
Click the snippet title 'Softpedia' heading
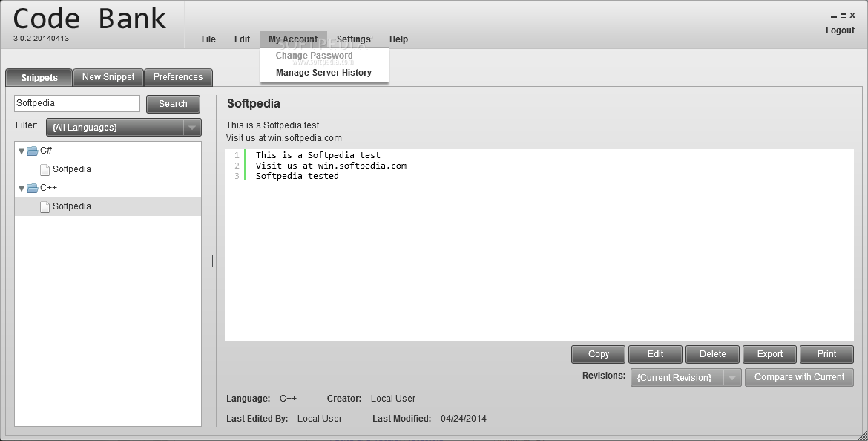[x=254, y=104]
